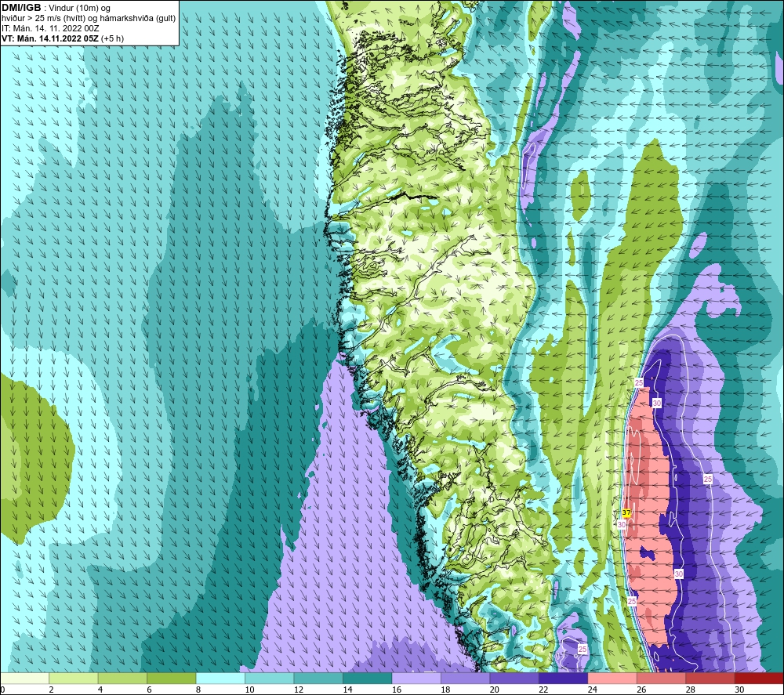
Task: Click the legend scale number 30
Action: pyautogui.click(x=739, y=690)
